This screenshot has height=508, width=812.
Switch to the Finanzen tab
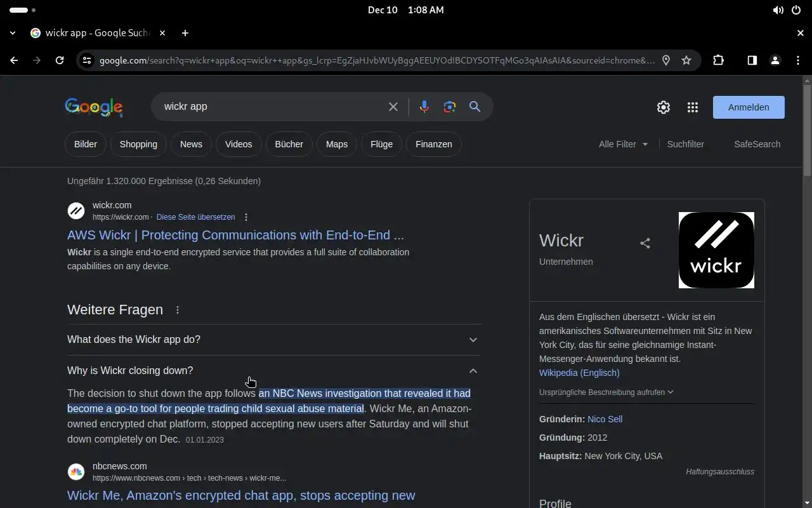click(x=434, y=144)
